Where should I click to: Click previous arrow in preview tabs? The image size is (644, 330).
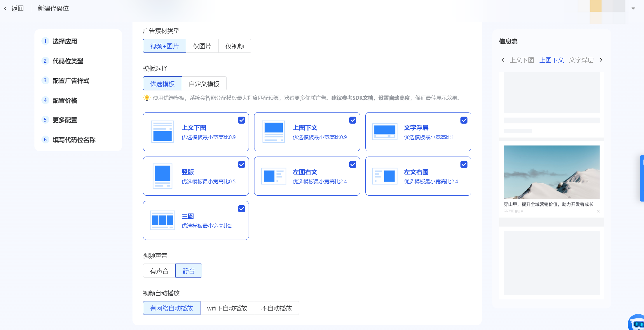[x=503, y=60]
